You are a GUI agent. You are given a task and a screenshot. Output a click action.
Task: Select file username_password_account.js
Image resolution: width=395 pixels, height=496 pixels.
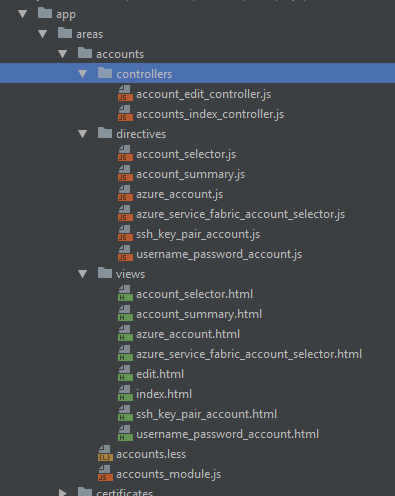(x=219, y=254)
